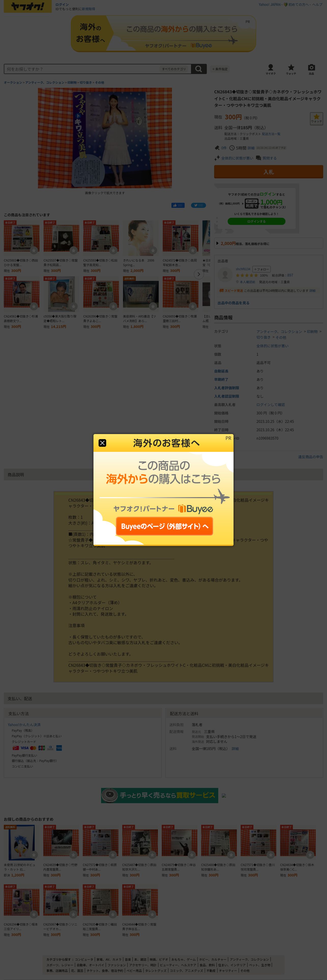Click the star on the CN25537 thumbnail

(x=74, y=250)
